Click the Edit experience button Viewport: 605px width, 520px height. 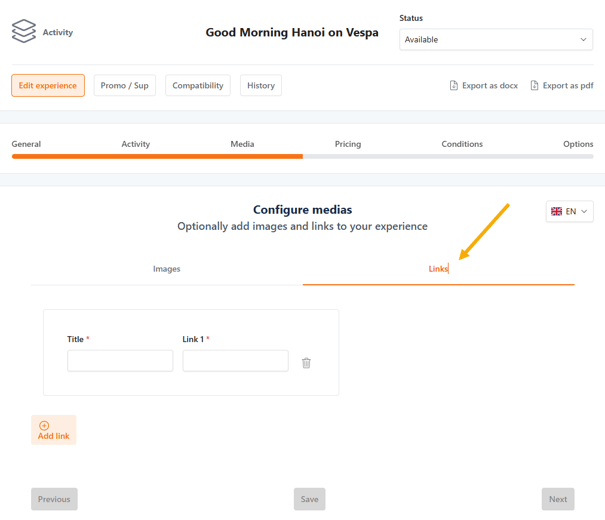point(48,86)
